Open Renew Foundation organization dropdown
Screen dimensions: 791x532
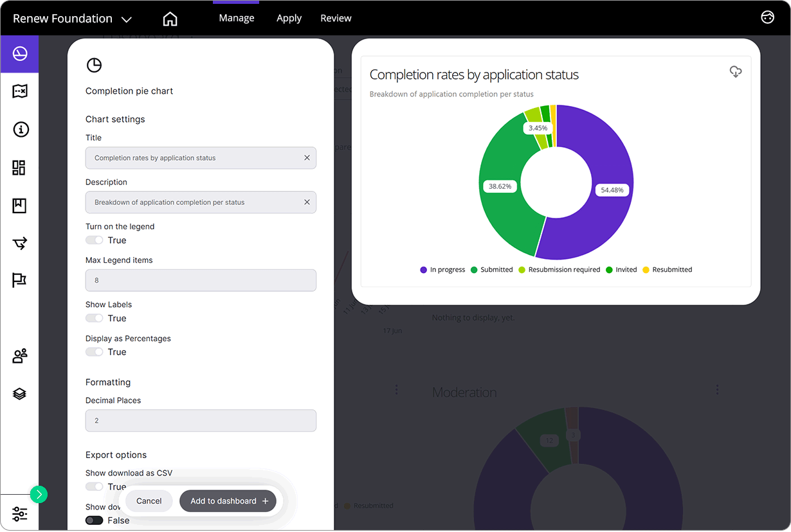point(72,19)
